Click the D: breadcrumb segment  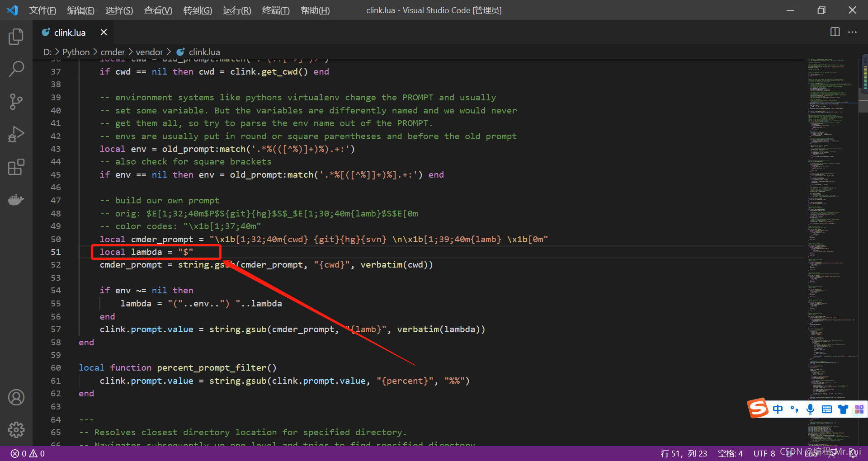(x=47, y=52)
